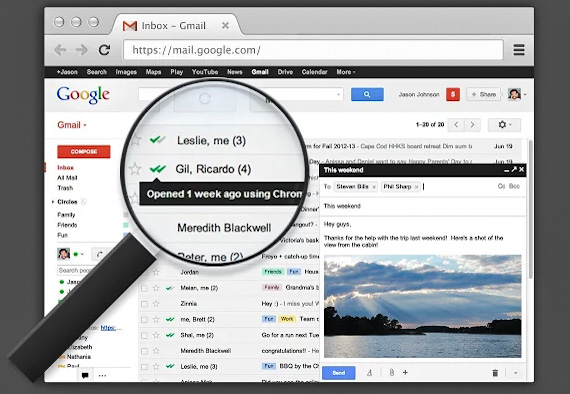Image resolution: width=570 pixels, height=394 pixels.
Task: Select the Zinnia conversation checkbox
Action: 144,304
